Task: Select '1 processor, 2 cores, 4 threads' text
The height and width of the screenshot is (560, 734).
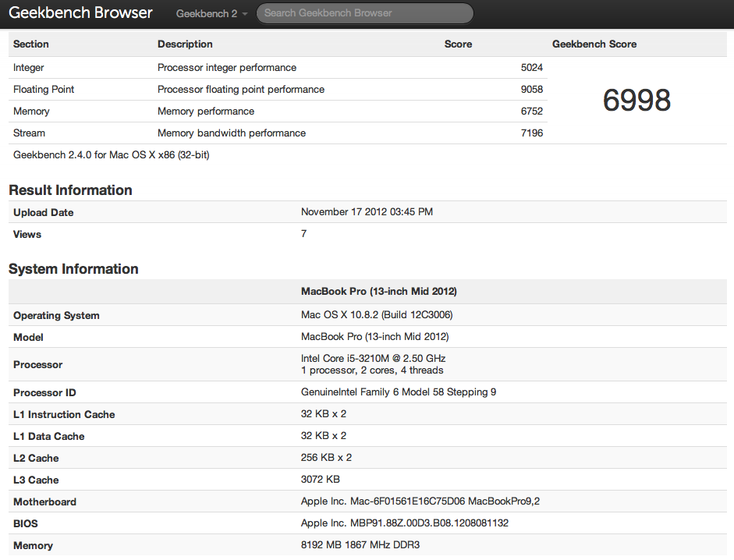Action: tap(372, 370)
